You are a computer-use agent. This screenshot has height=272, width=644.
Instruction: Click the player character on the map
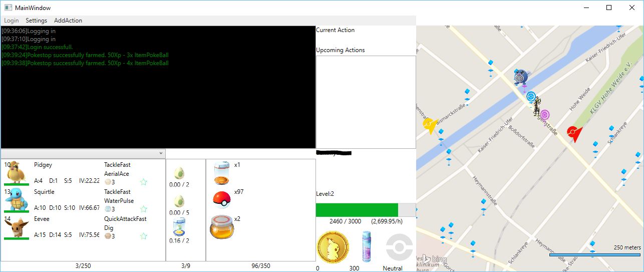(x=537, y=107)
